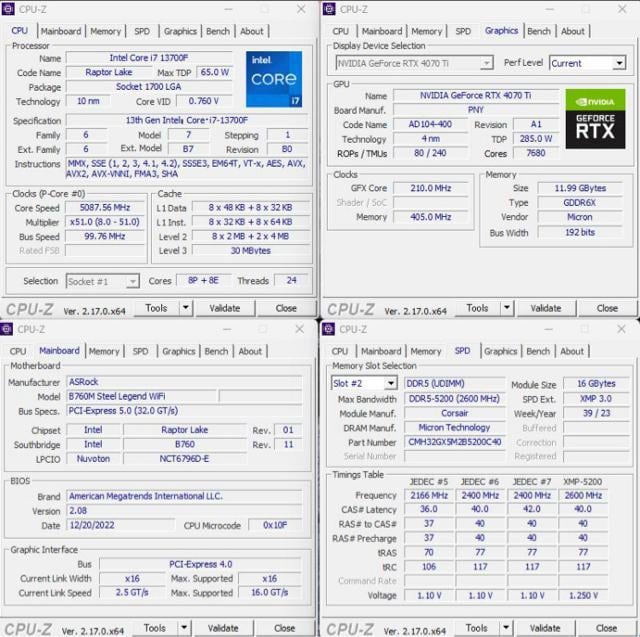Viewport: 640px width, 637px height.
Task: Select Memory tab in the ASRock motherboard window
Action: (x=104, y=351)
